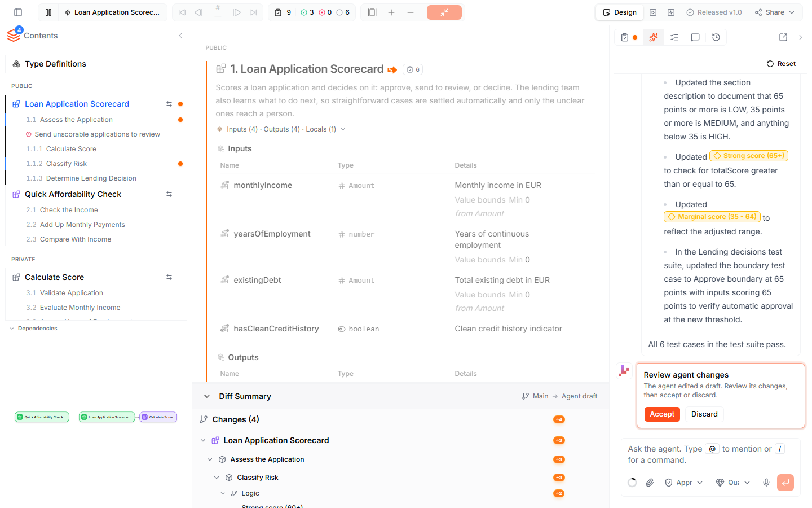This screenshot has height=508, width=812.
Task: Click the Released v1.0 status button
Action: tap(714, 12)
